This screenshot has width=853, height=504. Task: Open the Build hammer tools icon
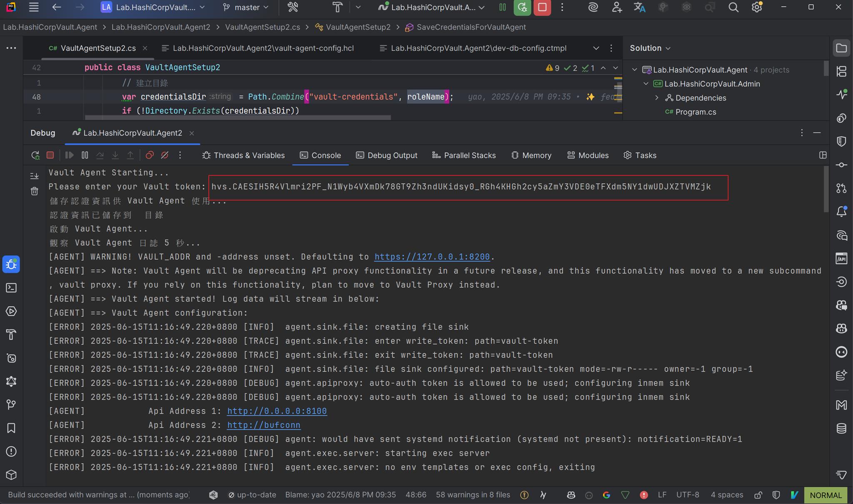tap(293, 7)
